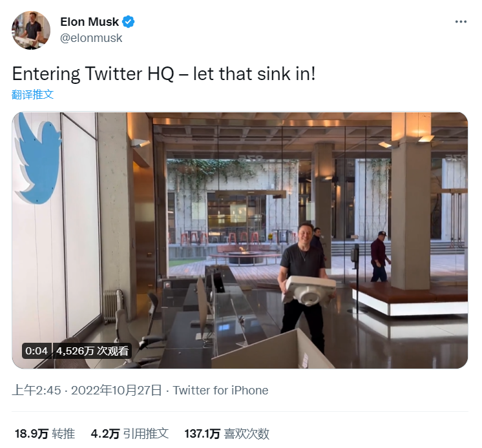482x448 pixels.
Task: Open the more options three-dot menu
Action: 460,22
